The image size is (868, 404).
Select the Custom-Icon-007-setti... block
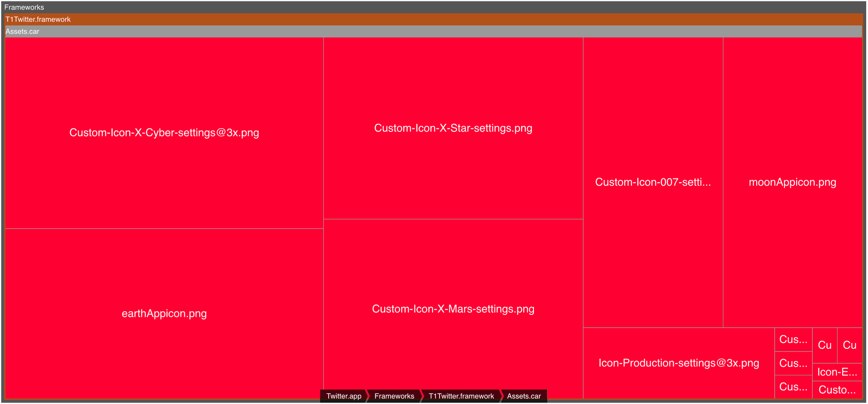point(653,182)
